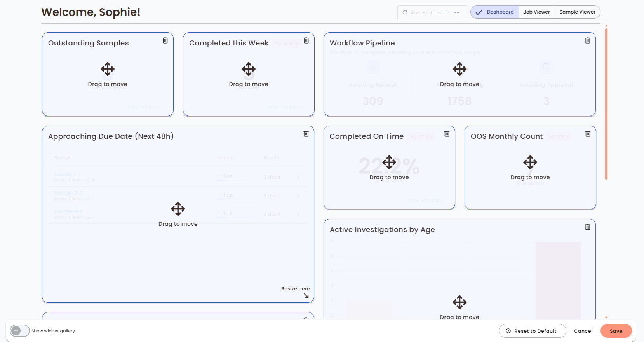Click the Auto-refresh in countdown box
The width and height of the screenshot is (644, 342).
(432, 12)
